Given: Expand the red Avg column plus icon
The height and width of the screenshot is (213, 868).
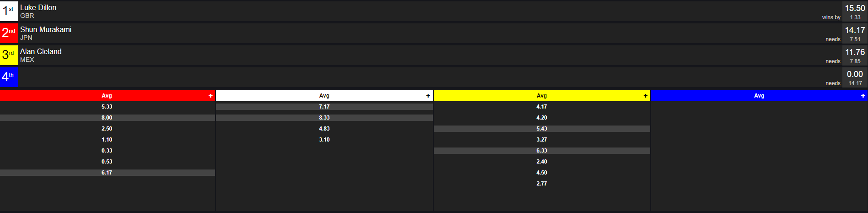Looking at the screenshot, I should 210,96.
